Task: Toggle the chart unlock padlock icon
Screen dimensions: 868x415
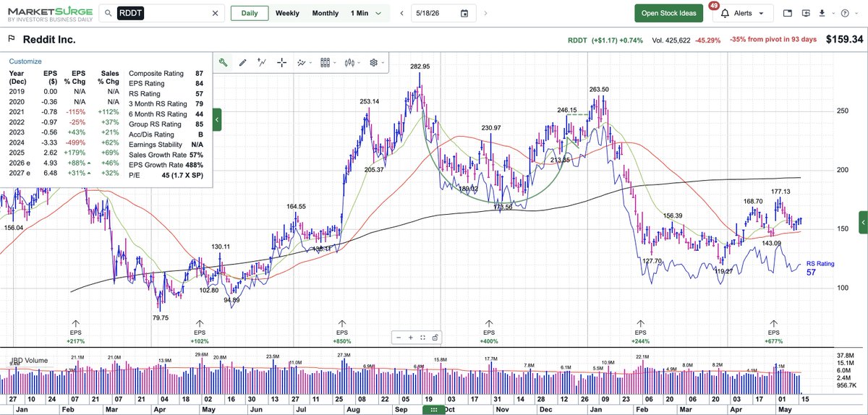Action: pyautogui.click(x=435, y=337)
